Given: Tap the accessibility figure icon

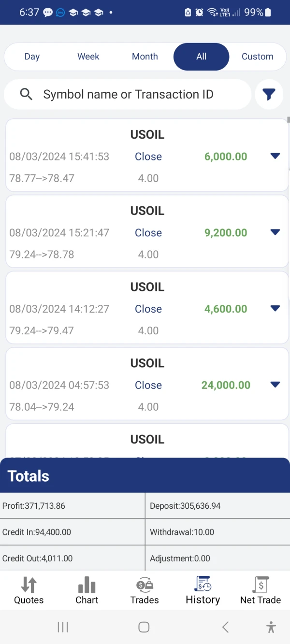Looking at the screenshot, I should pos(271,627).
